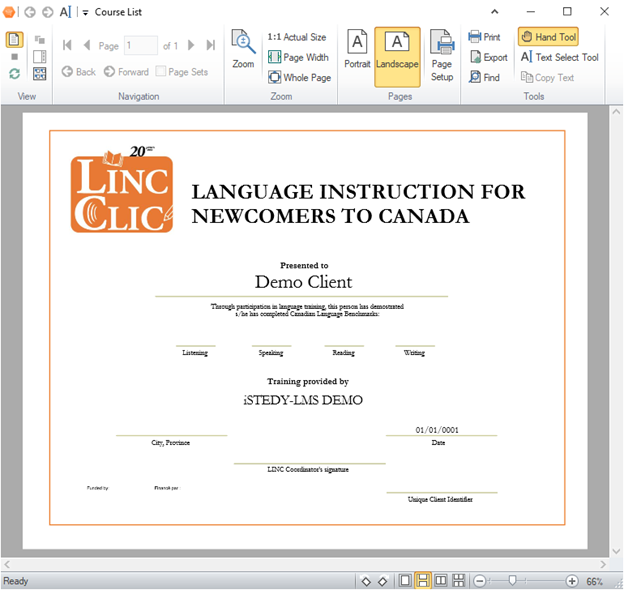This screenshot has height=590, width=624.
Task: Select multi-page grid layout in status bar
Action: pyautogui.click(x=459, y=580)
